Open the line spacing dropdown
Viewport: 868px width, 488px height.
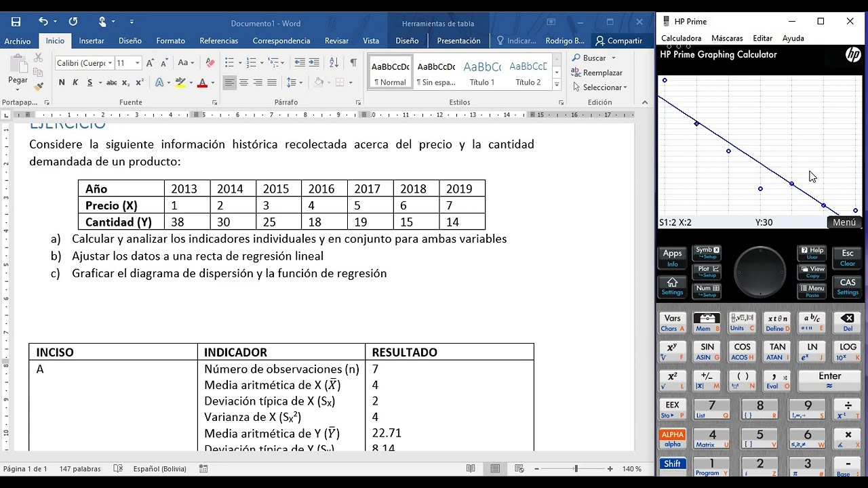tap(294, 83)
